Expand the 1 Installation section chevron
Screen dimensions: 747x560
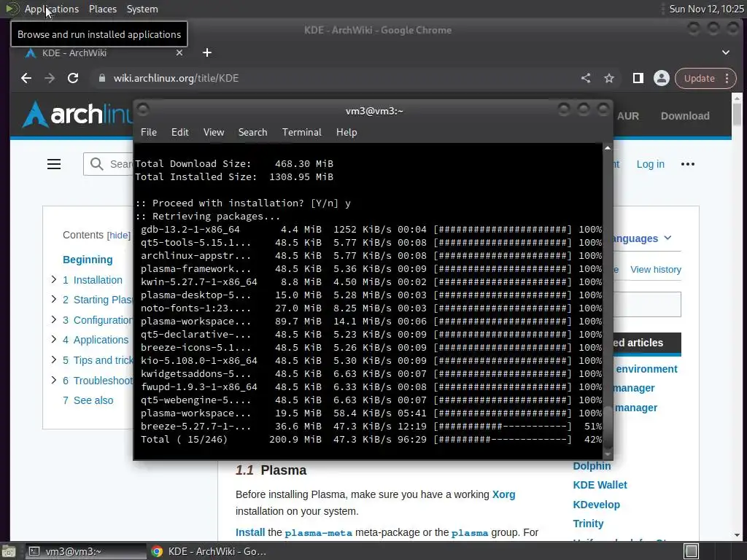click(54, 279)
